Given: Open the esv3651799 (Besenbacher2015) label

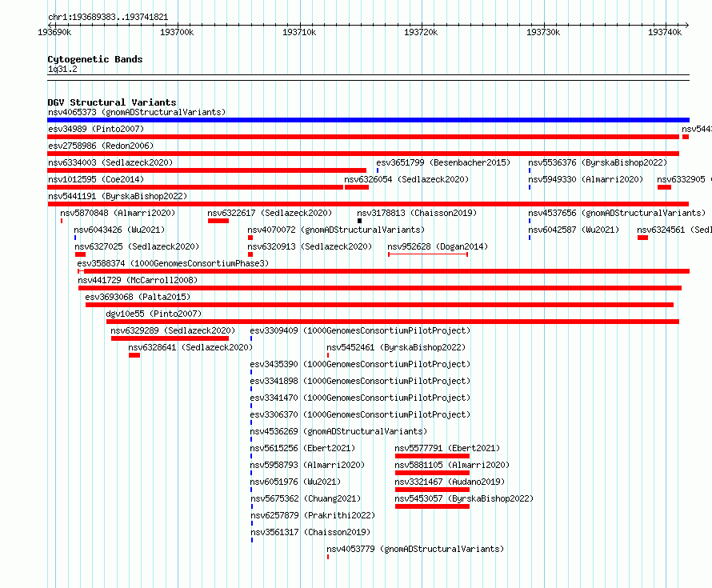Looking at the screenshot, I should (x=443, y=162).
